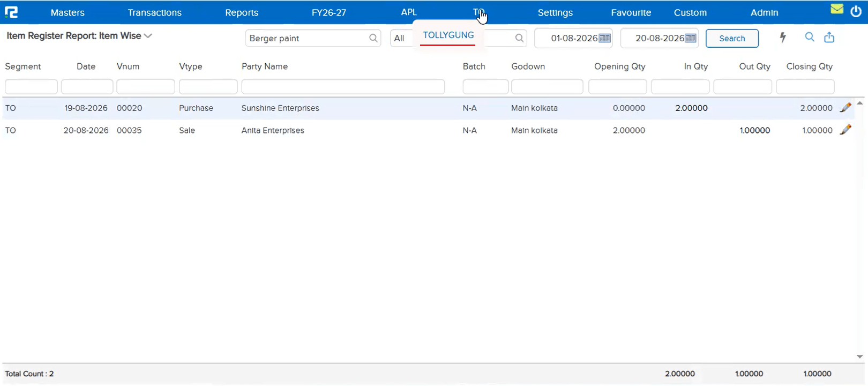Click the app logo icon
868x386 pixels.
pyautogui.click(x=11, y=12)
